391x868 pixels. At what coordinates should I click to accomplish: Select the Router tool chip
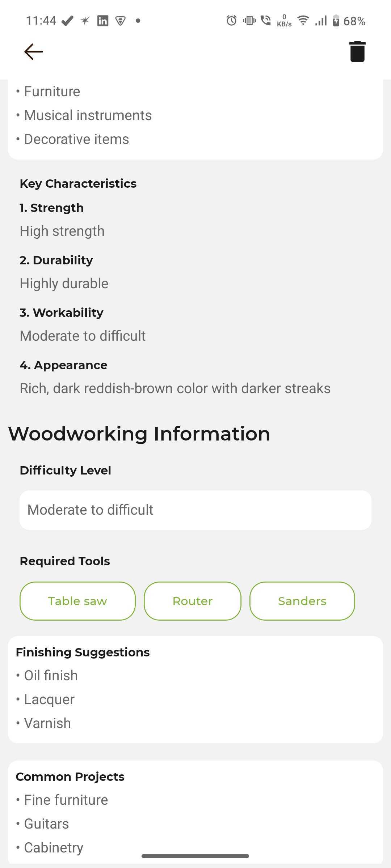pos(193,601)
